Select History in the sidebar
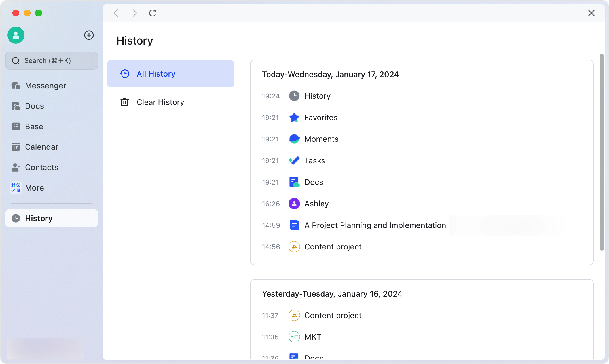Image resolution: width=609 pixels, height=364 pixels. [x=39, y=218]
